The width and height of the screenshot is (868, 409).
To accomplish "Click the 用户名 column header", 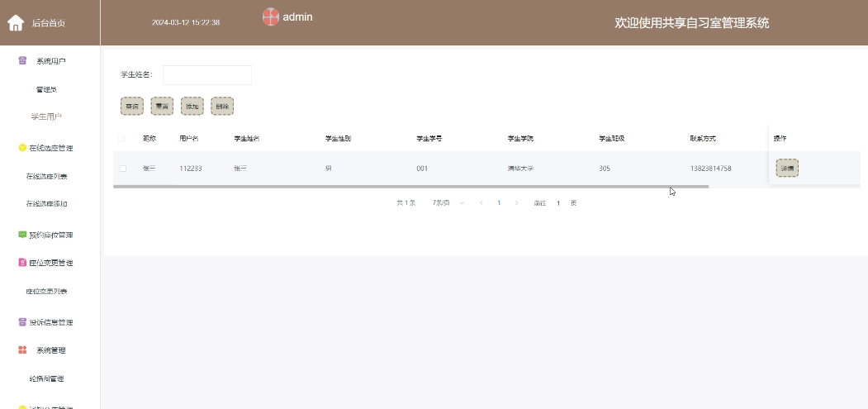I will (x=189, y=139).
